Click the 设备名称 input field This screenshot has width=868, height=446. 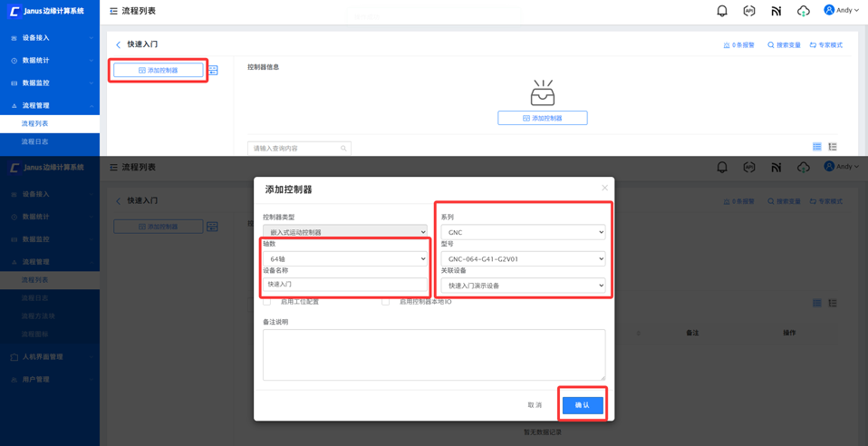pyautogui.click(x=344, y=285)
